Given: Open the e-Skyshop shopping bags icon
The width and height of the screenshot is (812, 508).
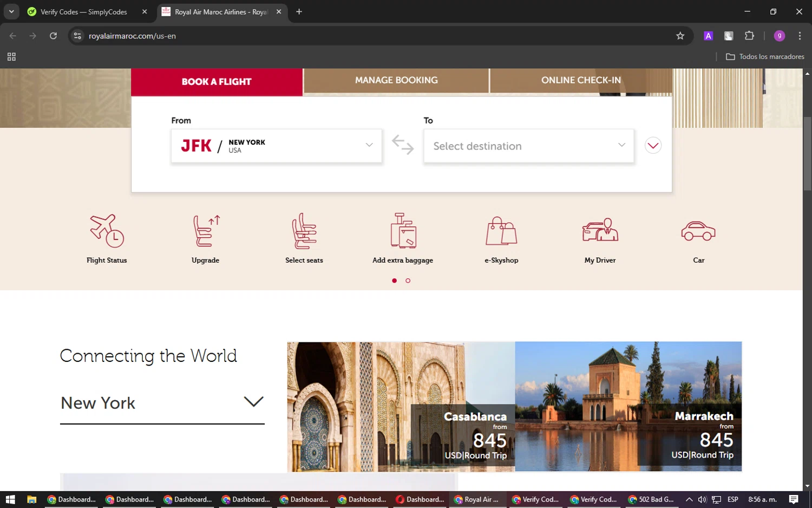Looking at the screenshot, I should coord(501,231).
